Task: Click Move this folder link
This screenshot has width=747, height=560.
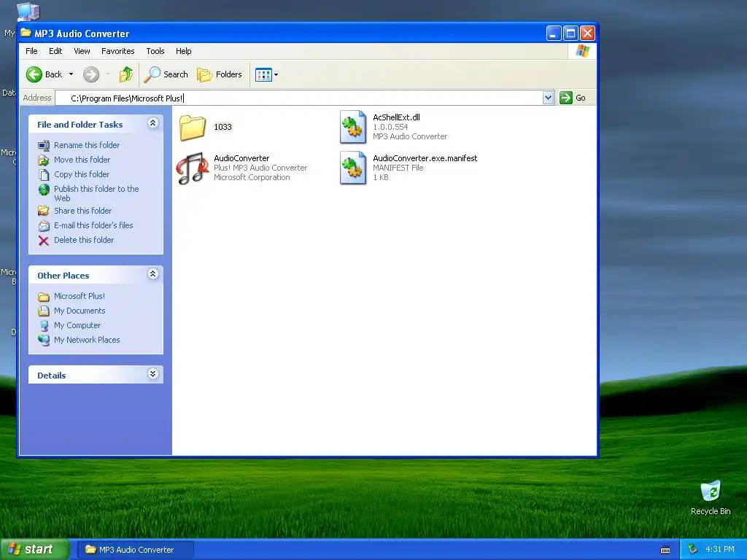Action: click(82, 160)
